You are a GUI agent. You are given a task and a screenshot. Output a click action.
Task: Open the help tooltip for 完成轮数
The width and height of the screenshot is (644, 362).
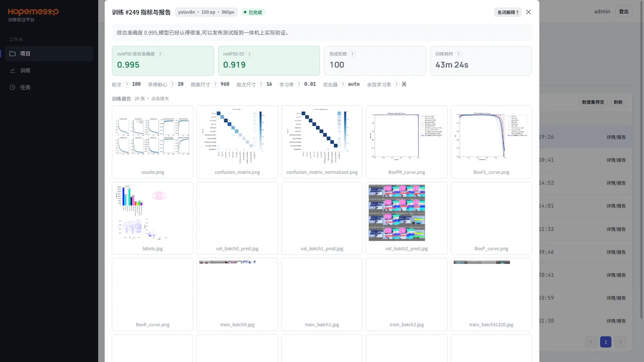tap(352, 54)
